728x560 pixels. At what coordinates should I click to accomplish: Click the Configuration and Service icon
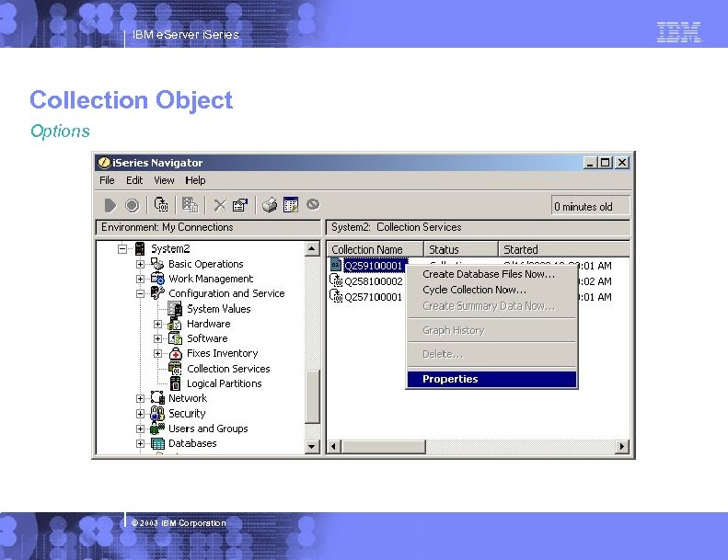157,293
